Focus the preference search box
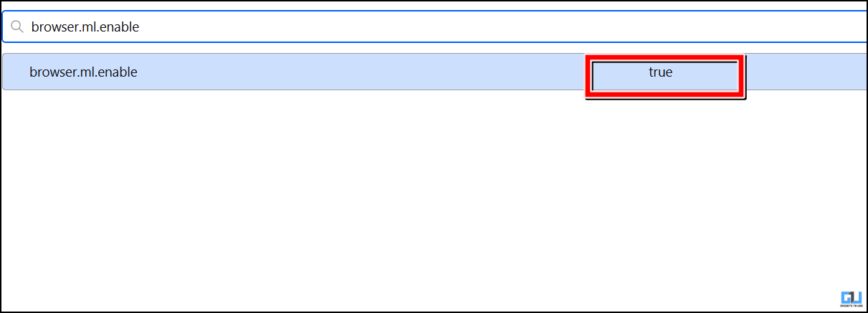 [430, 27]
